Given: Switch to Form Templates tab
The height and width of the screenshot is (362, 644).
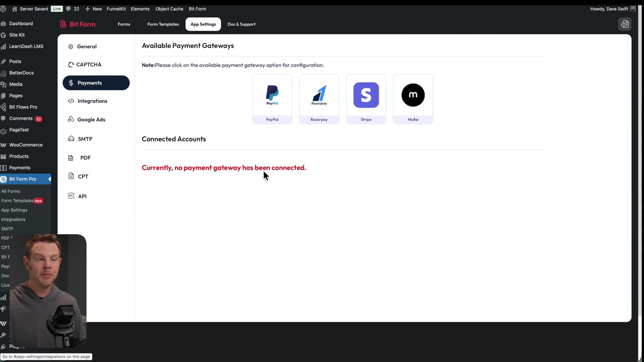Looking at the screenshot, I should (x=163, y=24).
